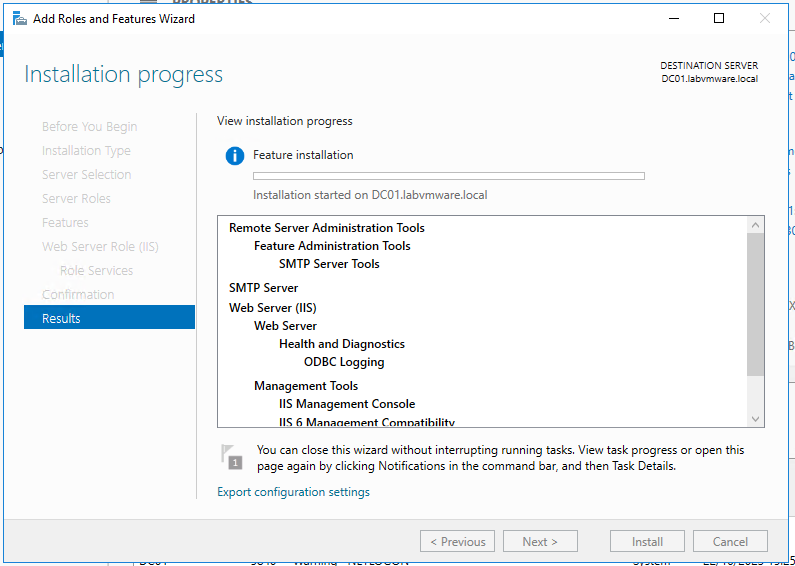Viewport: 795px width, 566px height.
Task: Click the Next button
Action: pos(540,542)
